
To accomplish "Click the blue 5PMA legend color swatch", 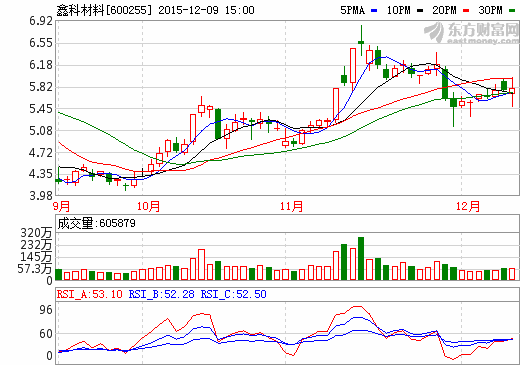I will tap(374, 11).
